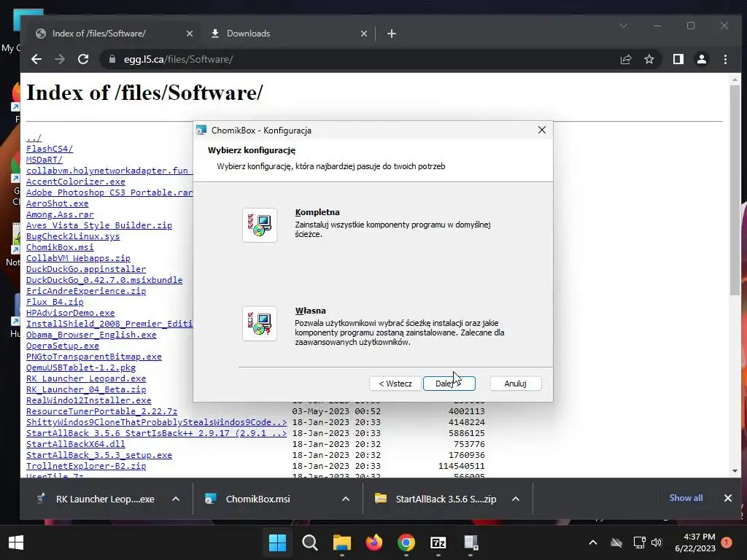Open the Chrome profile icon
747x560 pixels.
[x=702, y=59]
